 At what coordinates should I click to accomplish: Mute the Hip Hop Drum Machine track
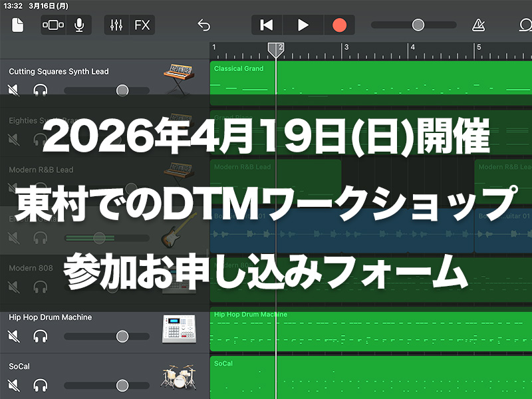click(x=13, y=336)
